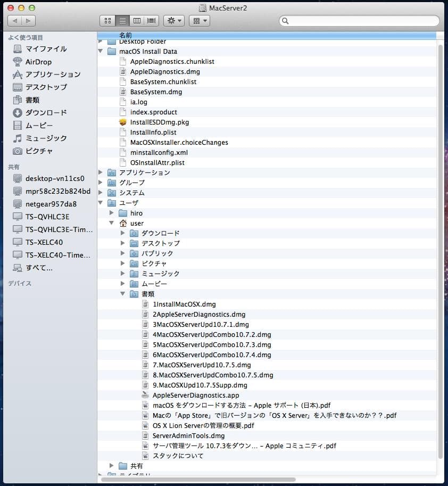Viewport: 448px width, 486px height.
Task: Open the arrange-by menu
Action: [200, 20]
